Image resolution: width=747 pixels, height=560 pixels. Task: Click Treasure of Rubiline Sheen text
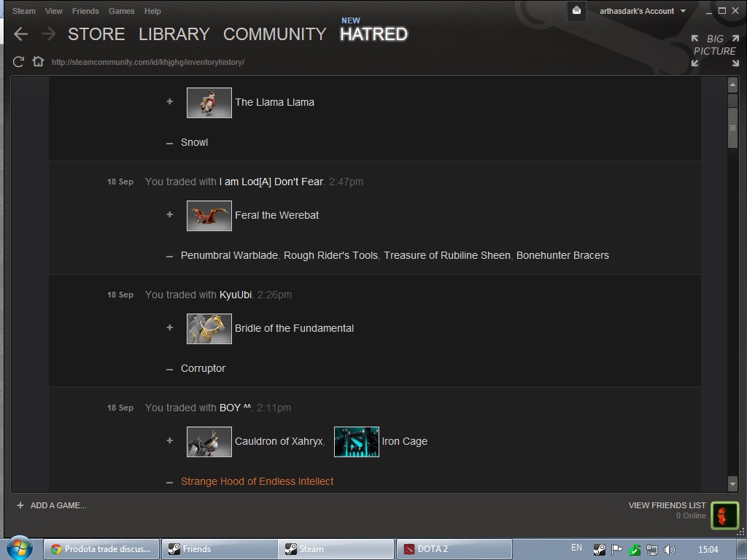[x=447, y=256]
